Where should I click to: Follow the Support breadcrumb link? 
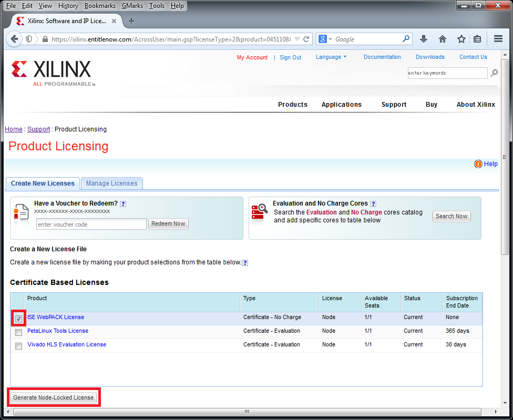[38, 129]
